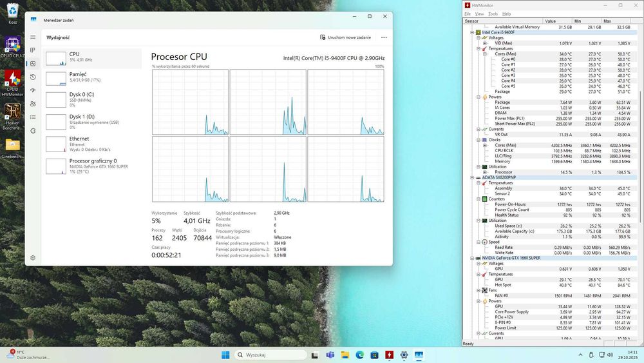
Task: Expand Cores (Max) under Clocks
Action: (485, 145)
